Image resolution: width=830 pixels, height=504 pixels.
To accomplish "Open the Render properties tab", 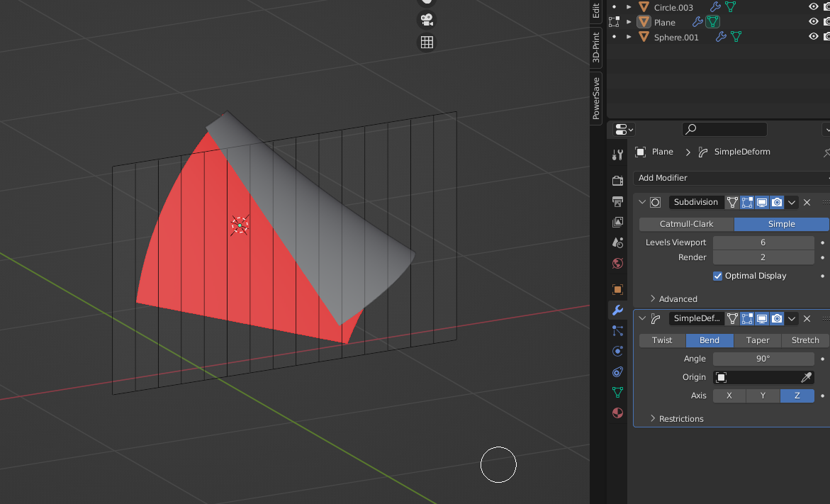I will point(617,181).
